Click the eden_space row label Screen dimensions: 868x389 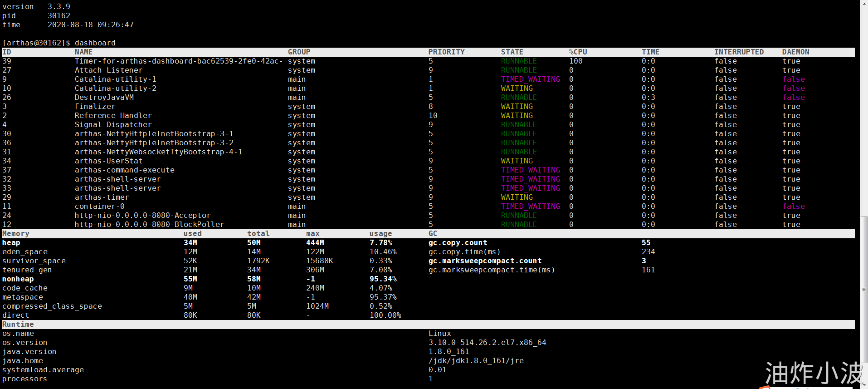point(25,252)
